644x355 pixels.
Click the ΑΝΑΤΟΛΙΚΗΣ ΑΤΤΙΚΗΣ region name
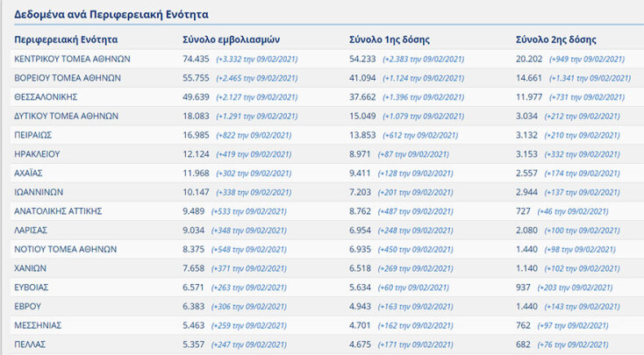click(x=59, y=211)
